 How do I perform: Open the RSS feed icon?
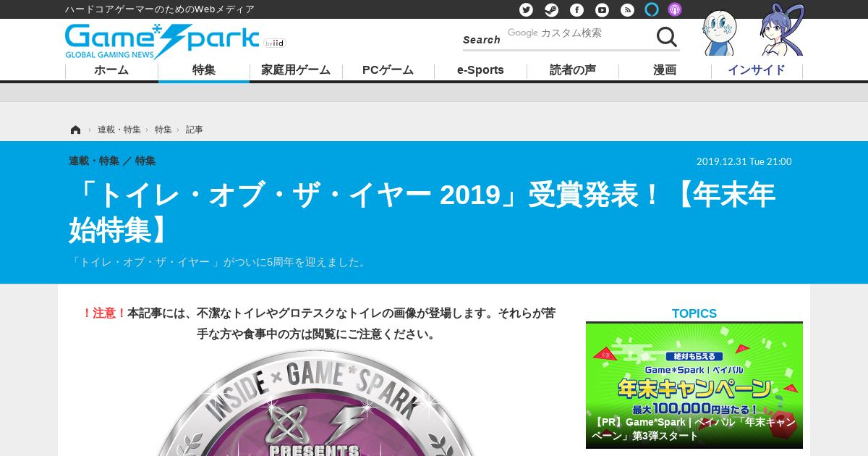[627, 9]
